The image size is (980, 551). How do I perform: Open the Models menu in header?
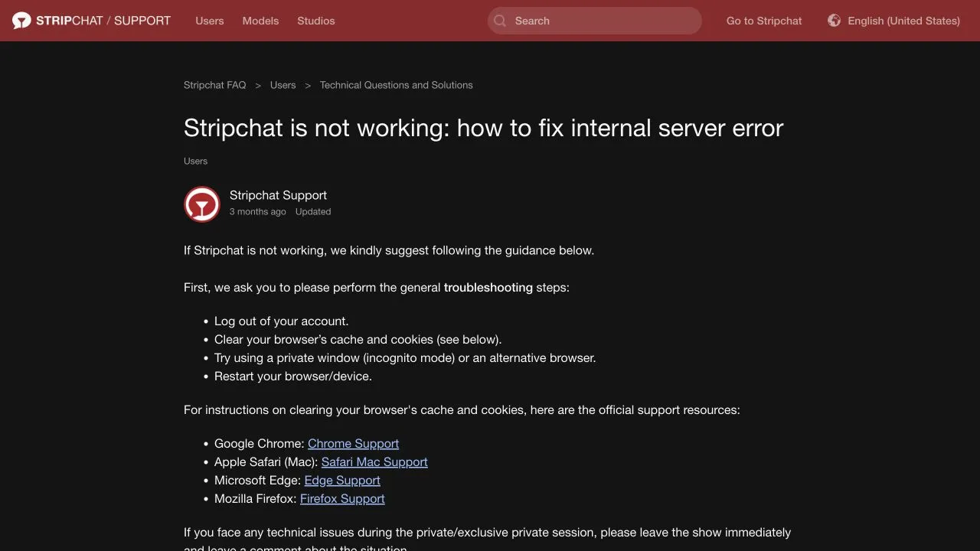pos(260,21)
